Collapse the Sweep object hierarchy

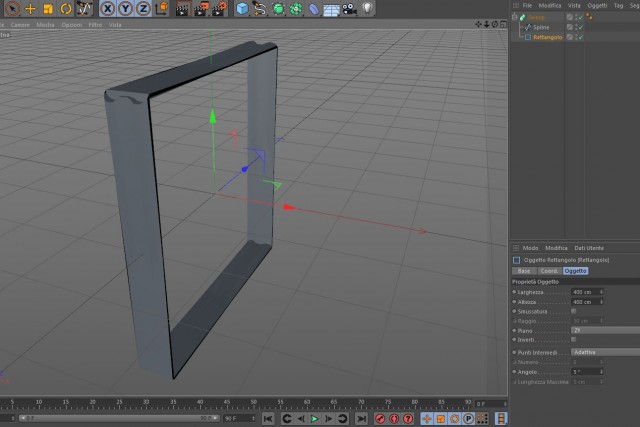click(515, 17)
